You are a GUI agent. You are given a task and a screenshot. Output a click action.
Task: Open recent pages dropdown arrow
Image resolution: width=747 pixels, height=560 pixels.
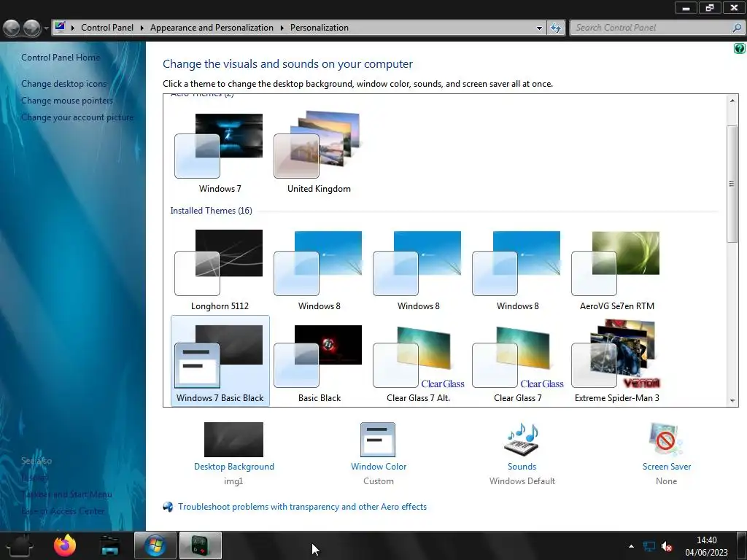46,28
